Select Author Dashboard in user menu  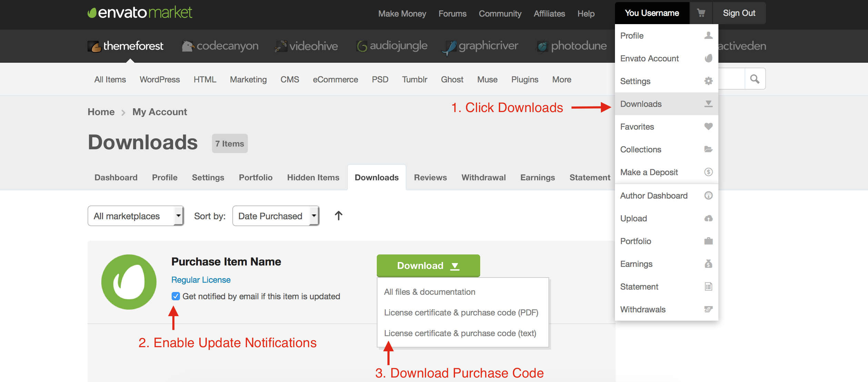[666, 195]
